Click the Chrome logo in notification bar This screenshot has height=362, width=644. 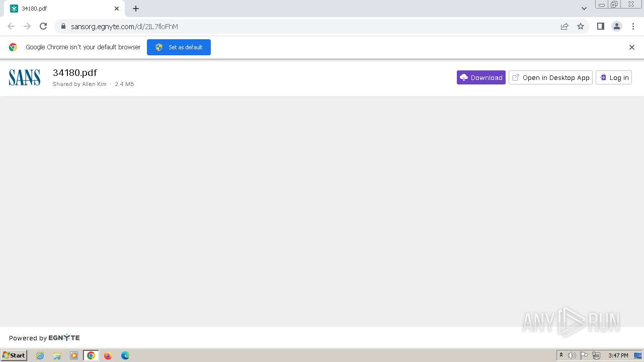(x=13, y=47)
